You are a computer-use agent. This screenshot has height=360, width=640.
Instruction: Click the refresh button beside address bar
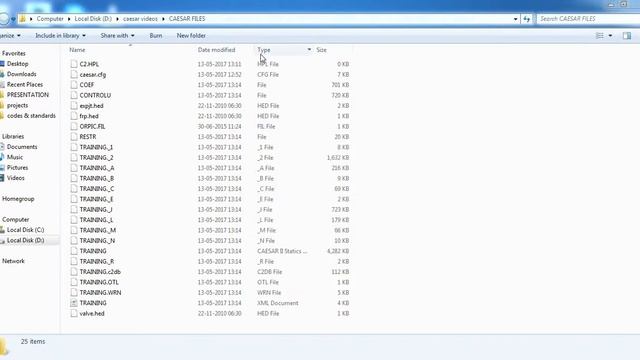point(527,19)
